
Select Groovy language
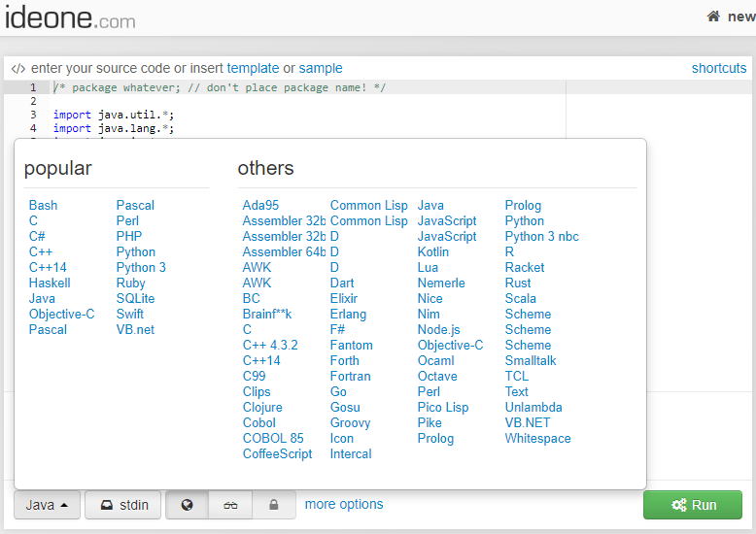coord(351,423)
